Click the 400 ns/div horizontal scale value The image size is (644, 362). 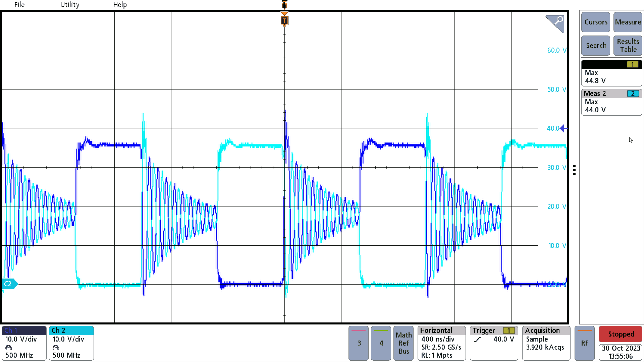438,339
